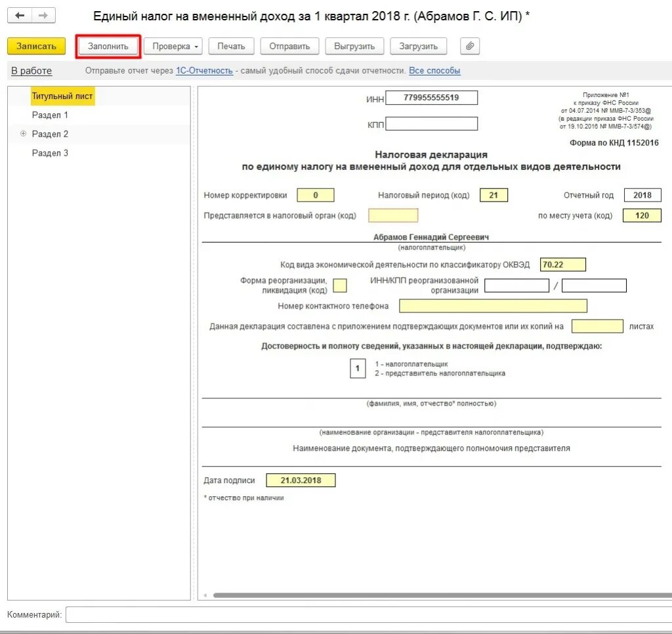Click the Номер корректировки field
The height and width of the screenshot is (634, 672).
pyautogui.click(x=316, y=195)
